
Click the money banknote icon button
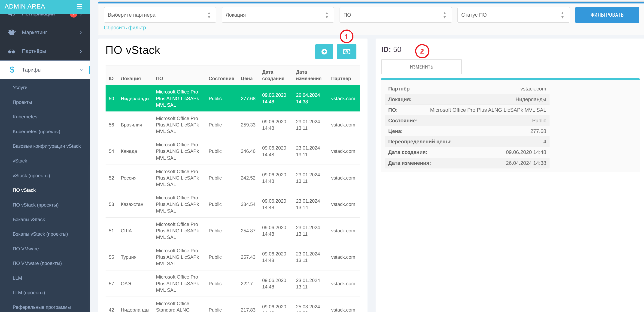[x=346, y=52]
